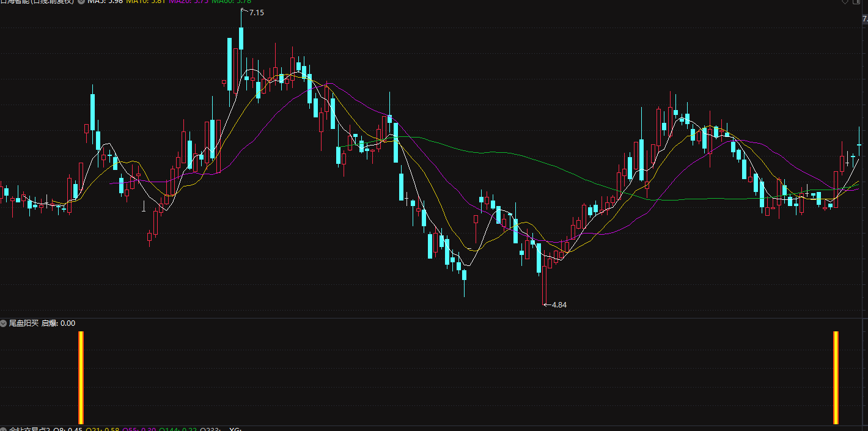
Task: Click the 启爆 0.00 value label
Action: pos(58,323)
